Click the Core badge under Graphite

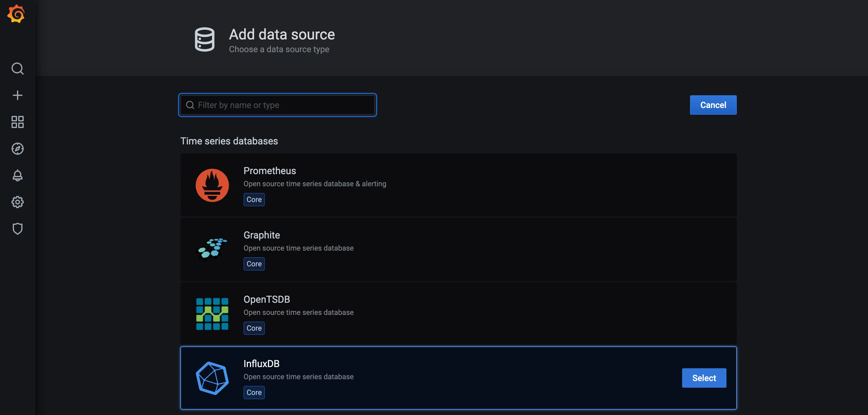pyautogui.click(x=254, y=264)
